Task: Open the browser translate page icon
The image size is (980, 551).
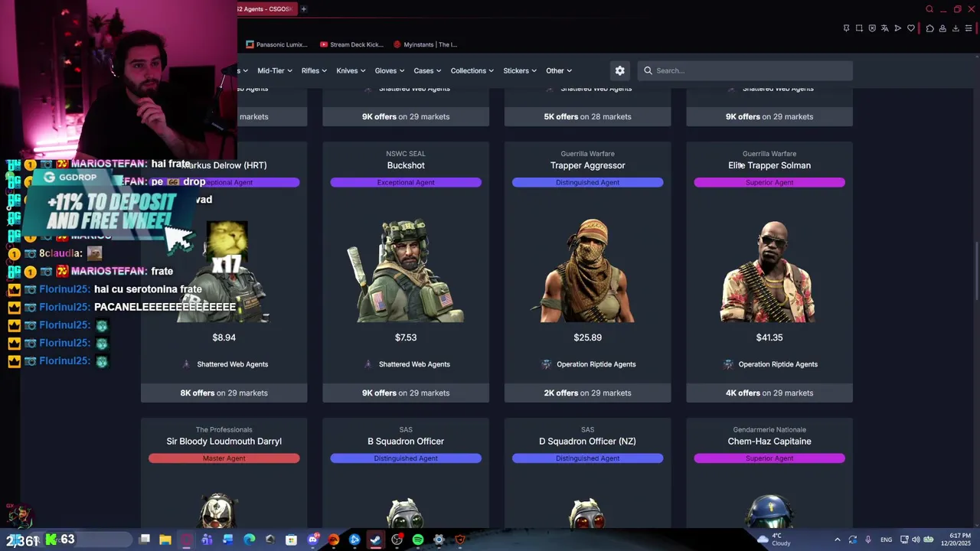Action: point(885,28)
